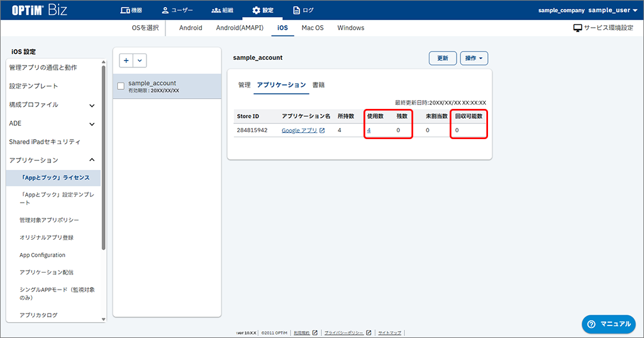Image resolution: width=644 pixels, height=338 pixels.
Task: Open 管理対象アプリポリシー
Action: (x=49, y=220)
